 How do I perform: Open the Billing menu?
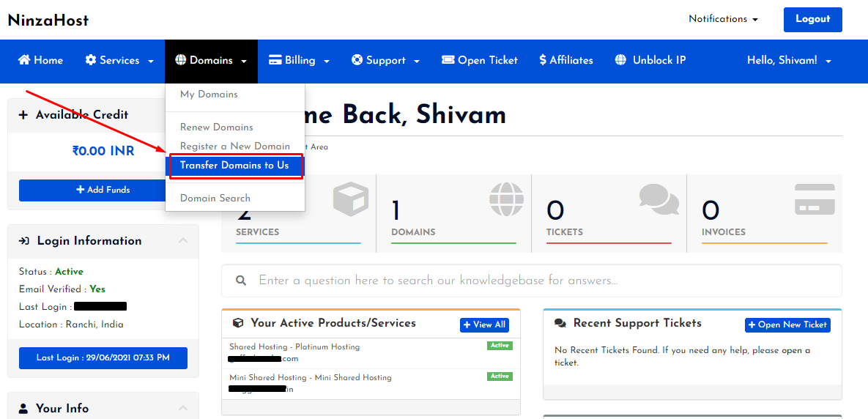pyautogui.click(x=299, y=60)
